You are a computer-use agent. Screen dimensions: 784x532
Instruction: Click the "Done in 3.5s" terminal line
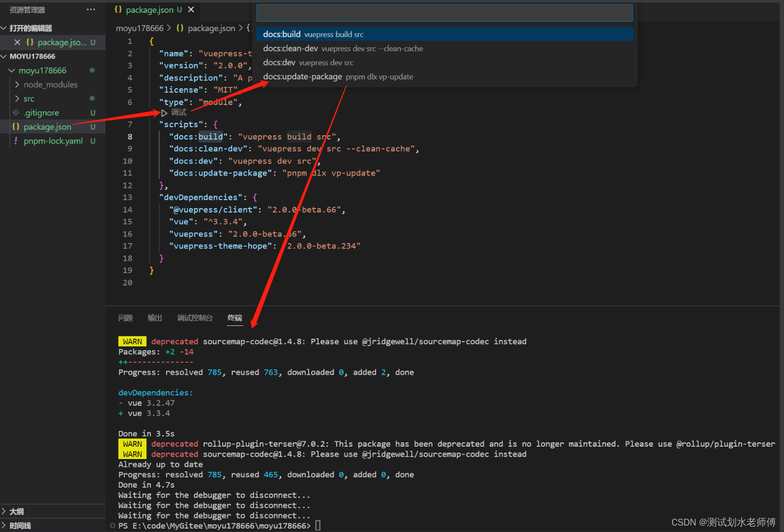pos(146,434)
